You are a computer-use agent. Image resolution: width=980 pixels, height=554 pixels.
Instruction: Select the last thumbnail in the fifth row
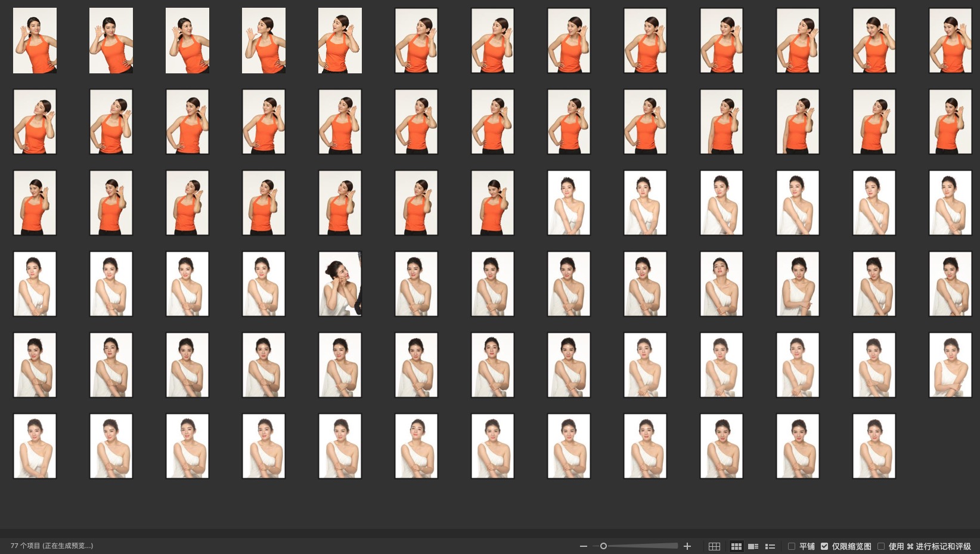(x=950, y=365)
